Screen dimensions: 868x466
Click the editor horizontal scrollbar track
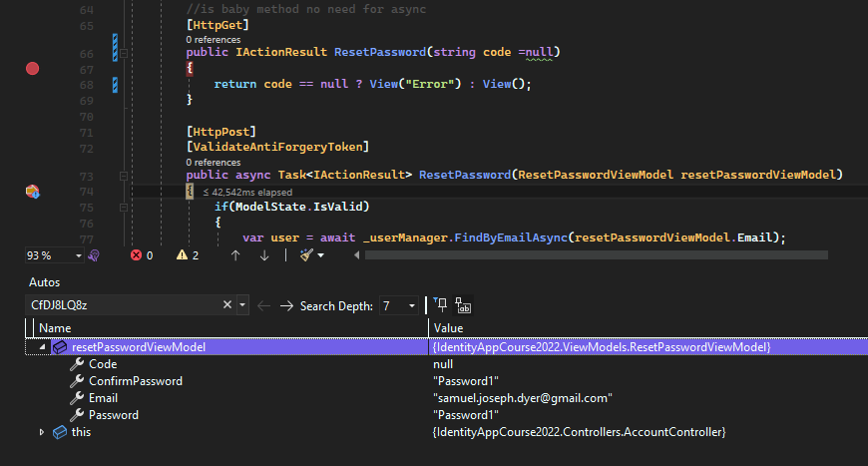click(x=597, y=255)
